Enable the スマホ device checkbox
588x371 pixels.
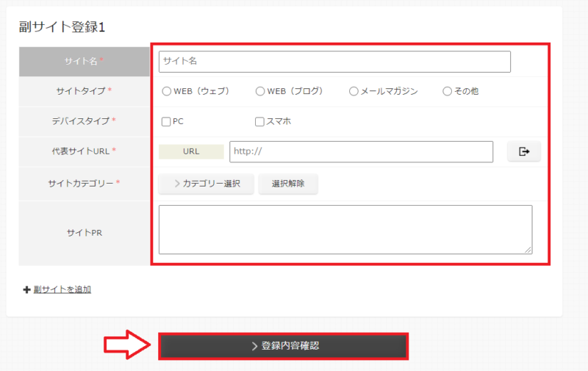pos(259,121)
